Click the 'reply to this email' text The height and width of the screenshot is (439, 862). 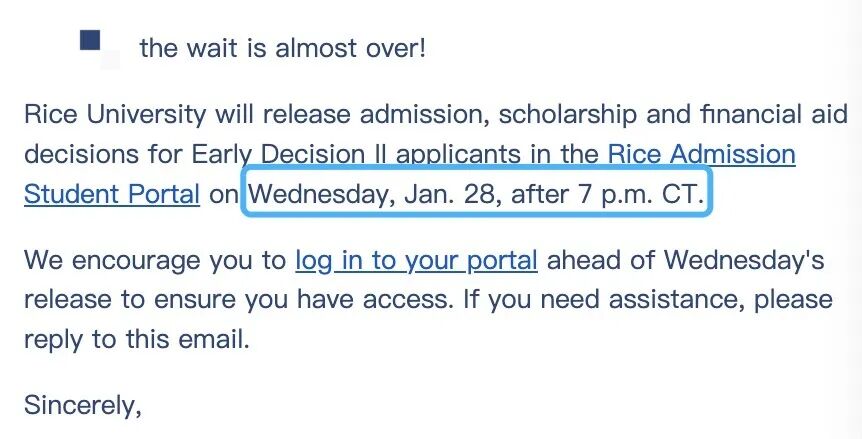136,338
